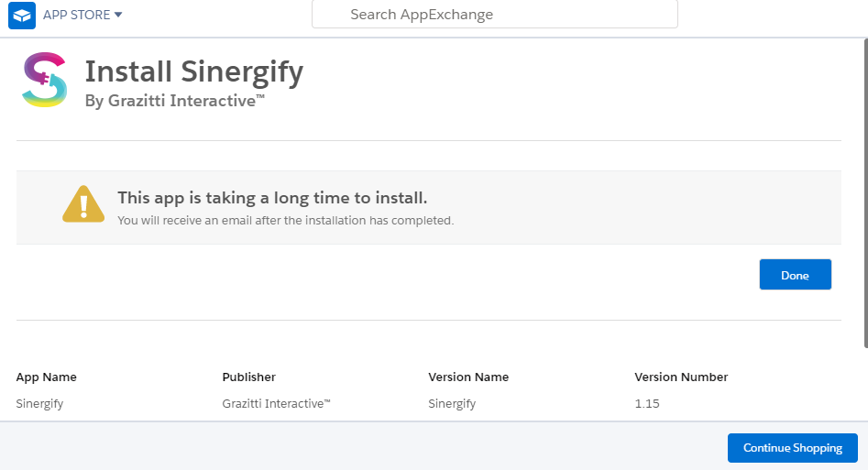Click the Done button

coord(795,275)
